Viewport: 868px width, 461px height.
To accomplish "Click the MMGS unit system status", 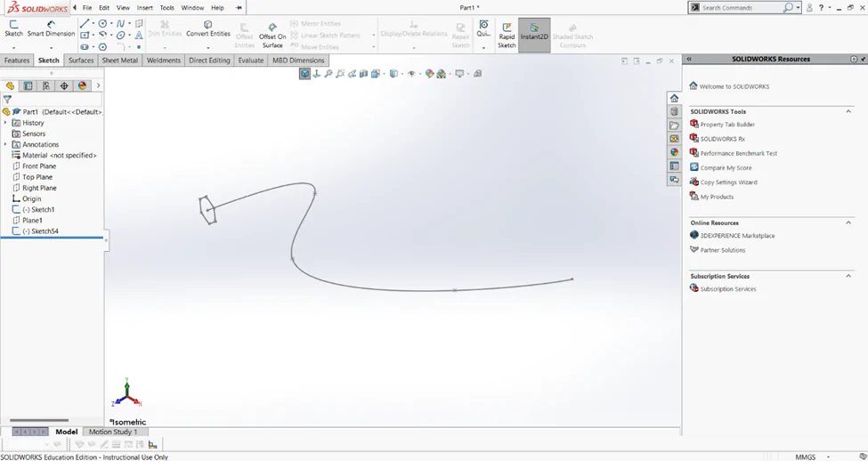I will (806, 457).
